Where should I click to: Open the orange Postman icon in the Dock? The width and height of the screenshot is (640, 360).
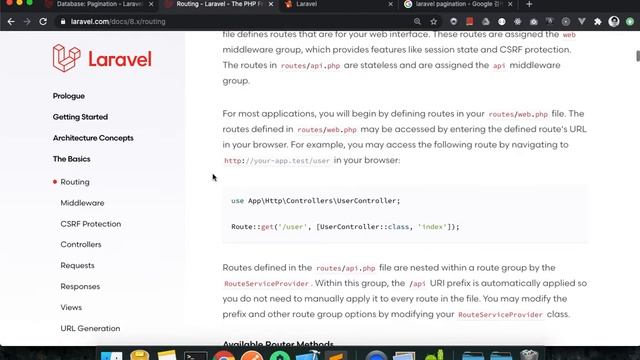pyautogui.click(x=252, y=356)
